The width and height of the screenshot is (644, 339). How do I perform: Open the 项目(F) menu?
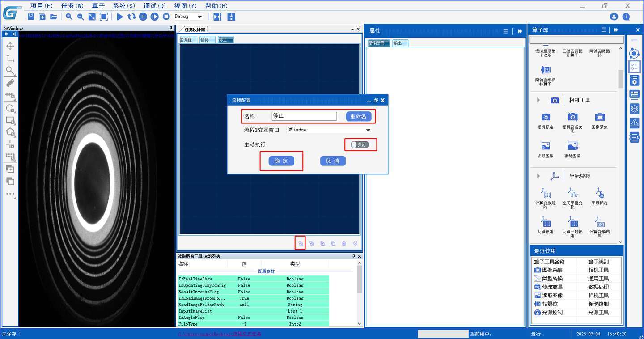(x=42, y=6)
